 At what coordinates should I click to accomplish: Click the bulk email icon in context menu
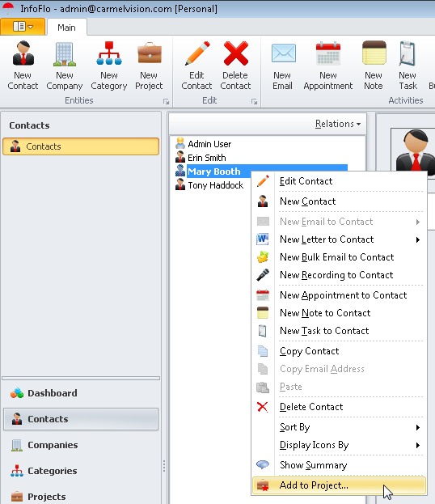click(263, 257)
